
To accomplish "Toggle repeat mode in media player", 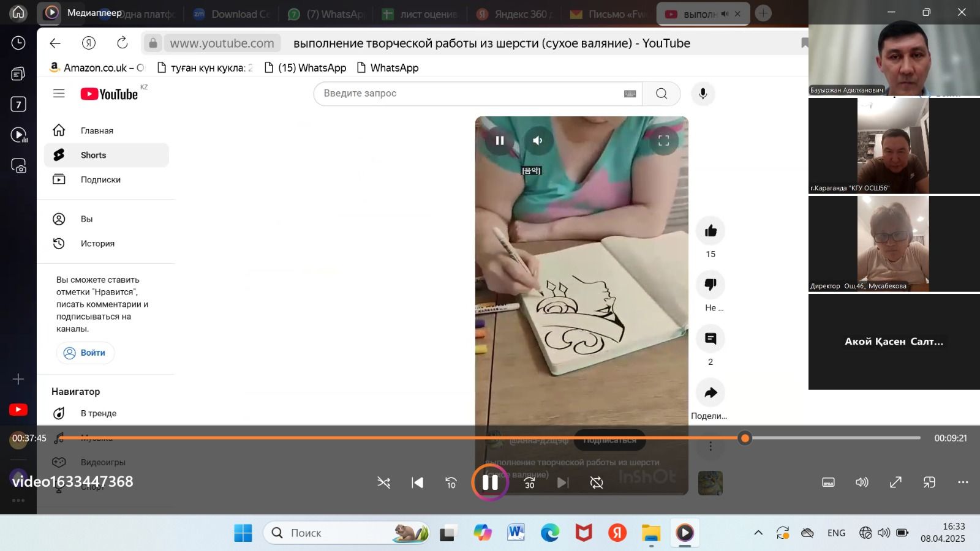I will (597, 482).
